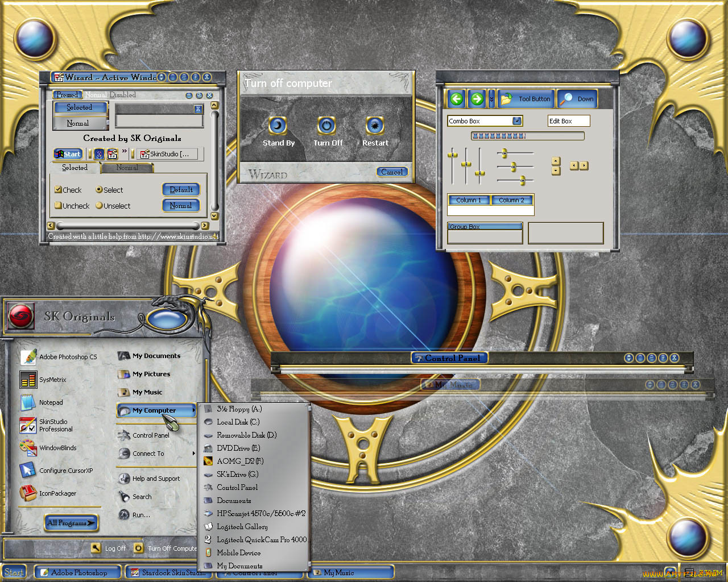
Task: Choose the Unselect radio button
Action: 99,205
